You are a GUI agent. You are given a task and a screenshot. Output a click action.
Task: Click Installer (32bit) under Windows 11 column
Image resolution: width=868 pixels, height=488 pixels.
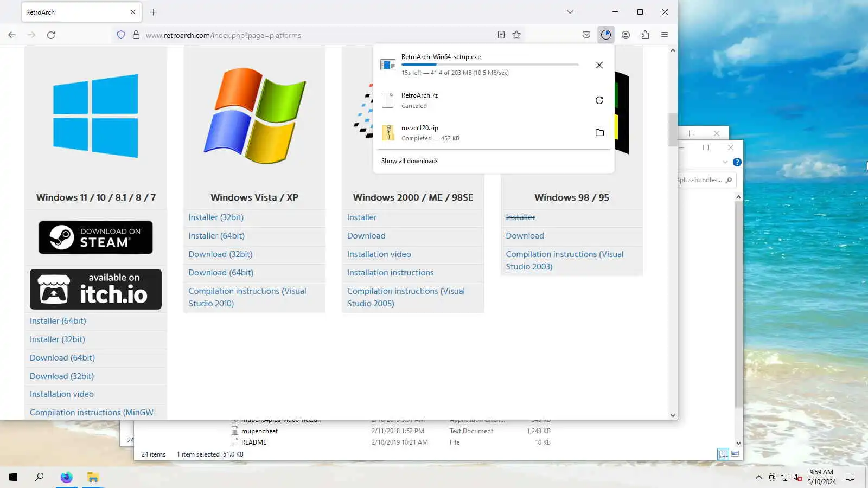point(58,339)
